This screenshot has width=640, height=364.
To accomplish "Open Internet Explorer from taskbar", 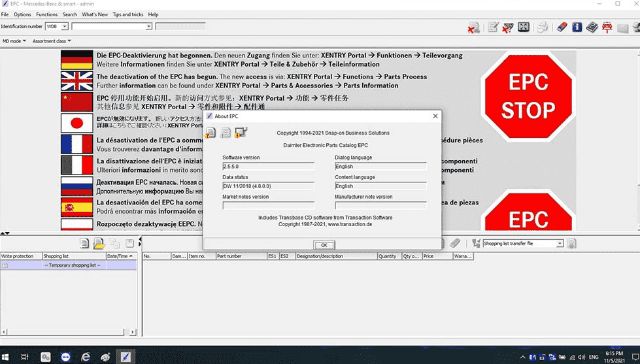I will (x=85, y=357).
